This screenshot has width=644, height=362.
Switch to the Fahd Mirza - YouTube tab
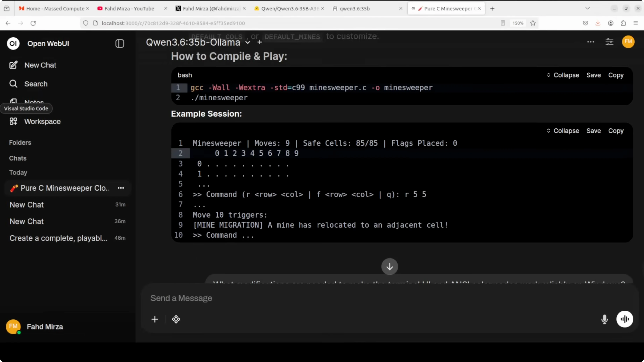click(x=129, y=9)
